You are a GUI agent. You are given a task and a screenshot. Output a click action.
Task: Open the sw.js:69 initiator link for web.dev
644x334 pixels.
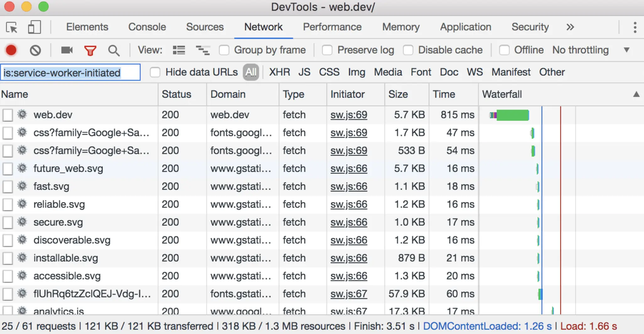pyautogui.click(x=349, y=115)
